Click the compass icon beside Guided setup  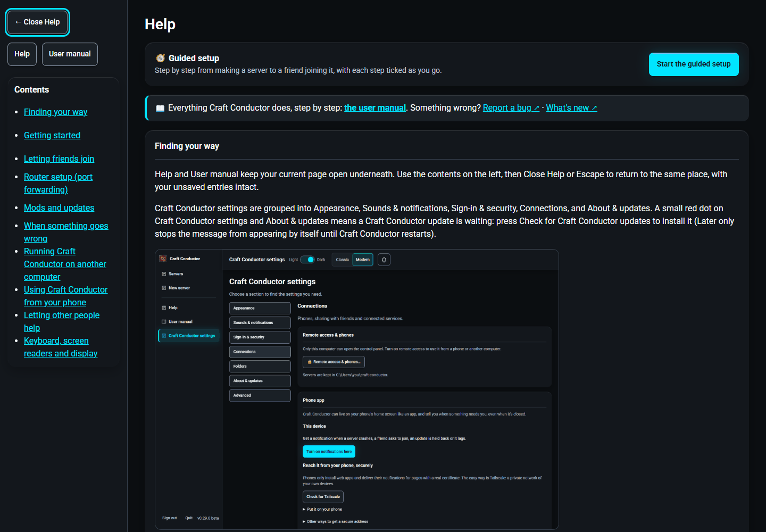160,58
